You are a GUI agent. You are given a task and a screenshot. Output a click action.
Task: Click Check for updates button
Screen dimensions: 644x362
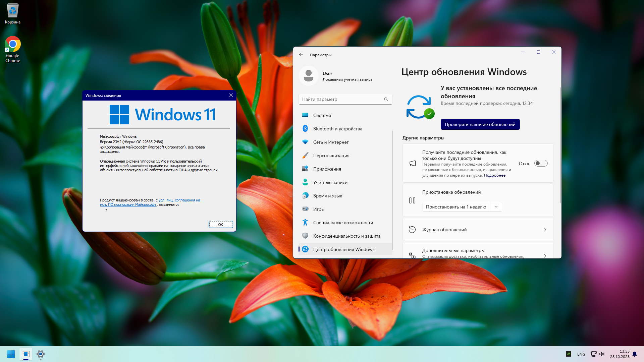[x=480, y=124]
